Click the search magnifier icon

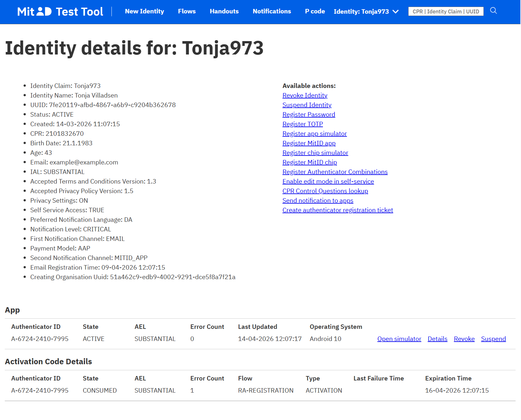[493, 11]
